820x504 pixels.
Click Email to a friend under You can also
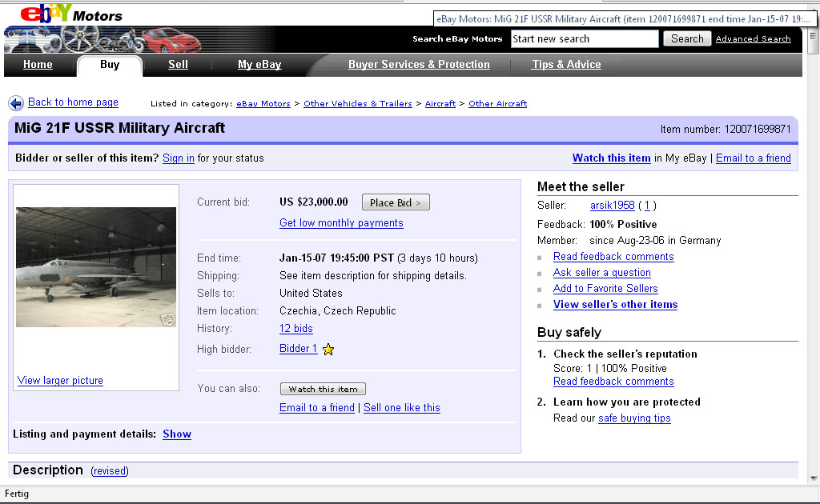[x=317, y=408]
